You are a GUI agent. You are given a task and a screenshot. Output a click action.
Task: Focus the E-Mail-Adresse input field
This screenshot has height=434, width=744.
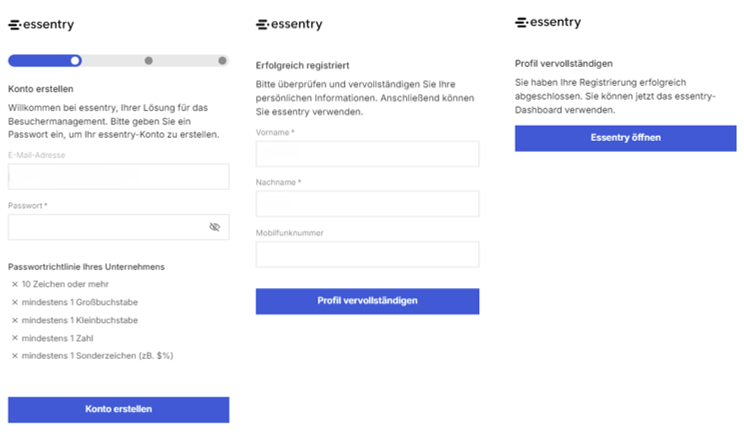coord(119,176)
